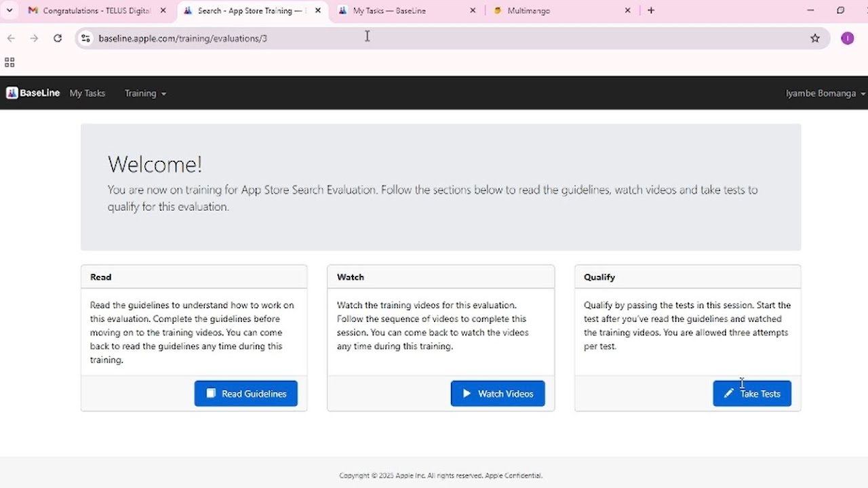Click the Gmail favicon on TELUS tab

[33, 11]
